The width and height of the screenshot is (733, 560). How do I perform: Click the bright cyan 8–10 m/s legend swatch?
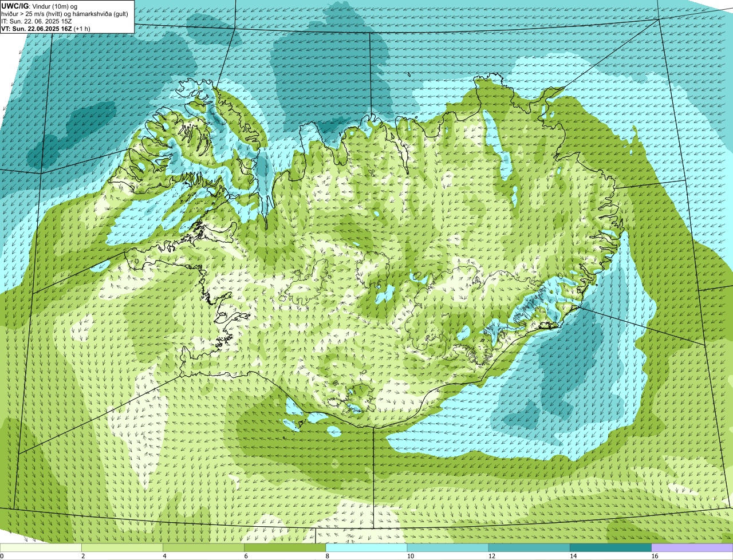tap(366, 548)
